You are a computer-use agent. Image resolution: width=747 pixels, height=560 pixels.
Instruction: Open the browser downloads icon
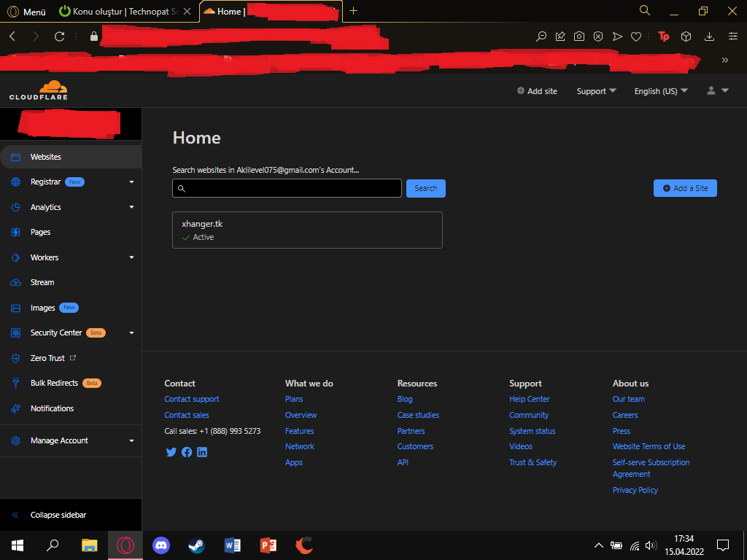coord(709,36)
